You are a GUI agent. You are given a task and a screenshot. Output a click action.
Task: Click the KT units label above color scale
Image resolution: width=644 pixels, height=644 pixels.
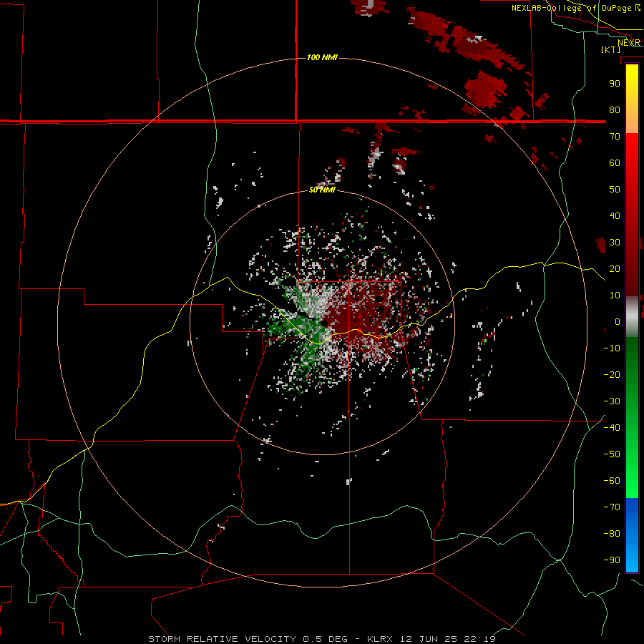[x=611, y=49]
